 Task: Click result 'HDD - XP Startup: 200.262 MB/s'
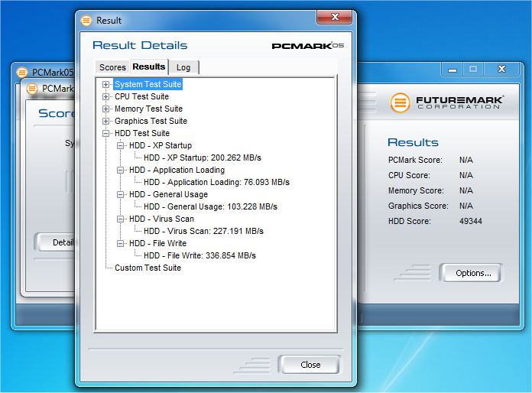203,158
